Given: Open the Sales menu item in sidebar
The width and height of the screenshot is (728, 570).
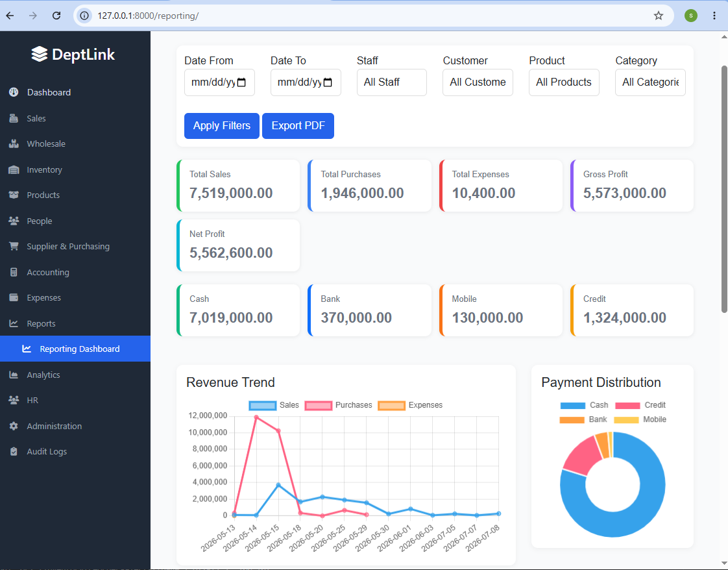Looking at the screenshot, I should point(75,118).
